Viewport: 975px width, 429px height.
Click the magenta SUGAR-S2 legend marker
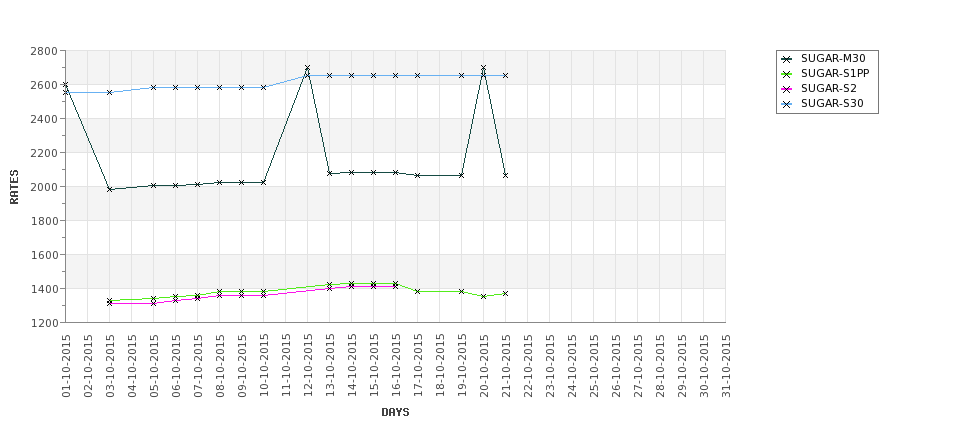(x=787, y=89)
